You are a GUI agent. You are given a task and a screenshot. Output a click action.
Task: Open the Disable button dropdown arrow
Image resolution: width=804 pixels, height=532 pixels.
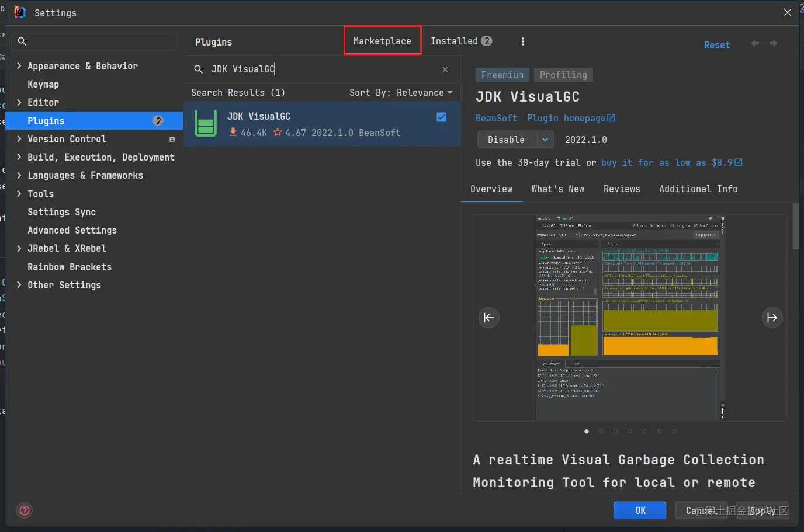pos(545,140)
